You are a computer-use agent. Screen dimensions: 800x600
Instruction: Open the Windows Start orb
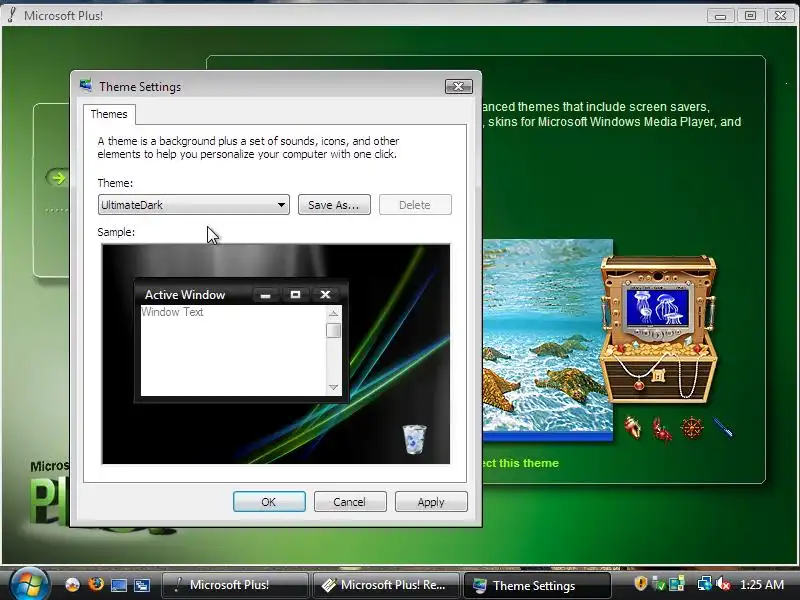tap(29, 584)
